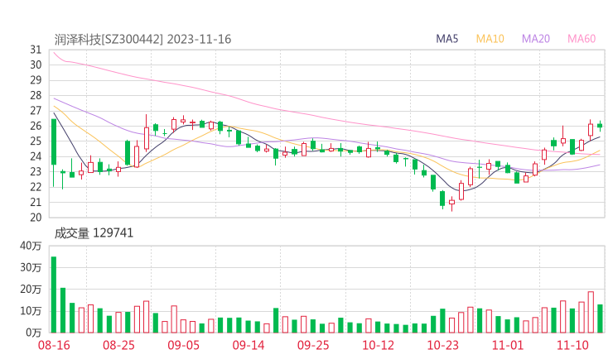Click the MA10 legend label
Viewport: 613px width, 364px height.
click(490, 39)
